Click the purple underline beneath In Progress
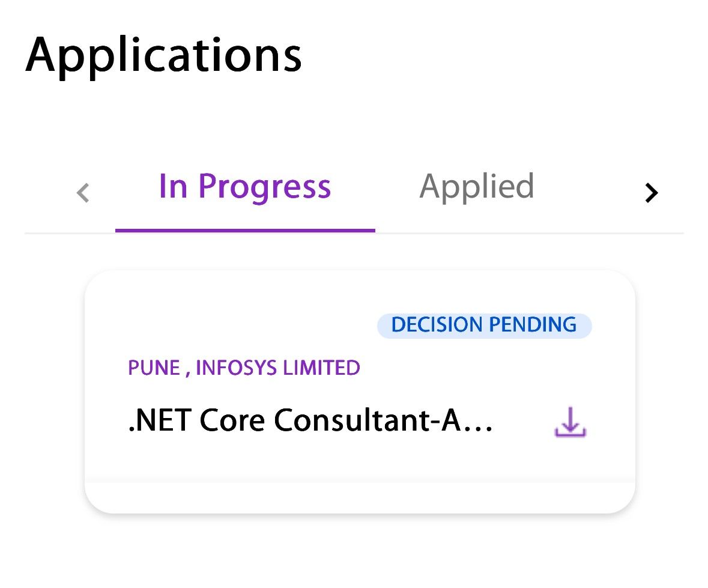The image size is (708, 588). tap(245, 230)
